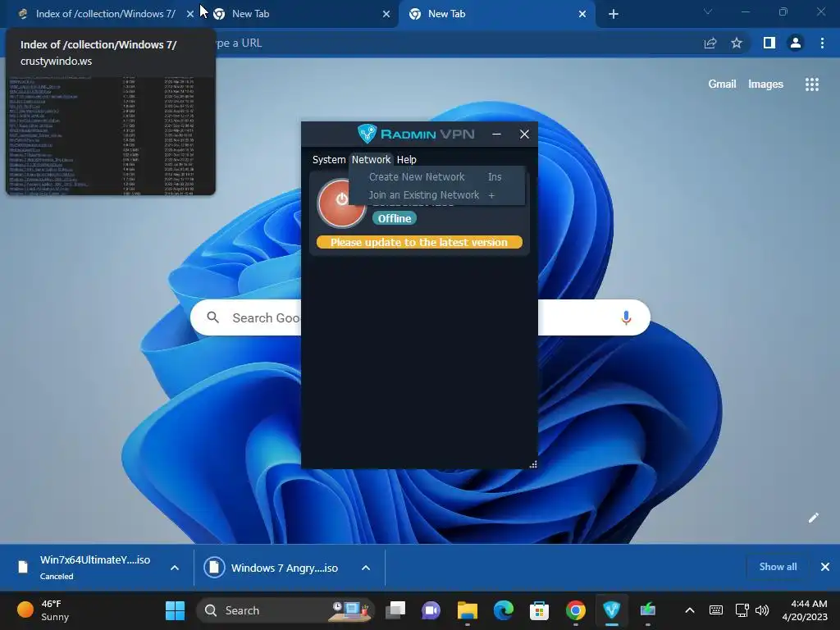The image size is (840, 630).
Task: Open the network status tray icon
Action: [742, 610]
